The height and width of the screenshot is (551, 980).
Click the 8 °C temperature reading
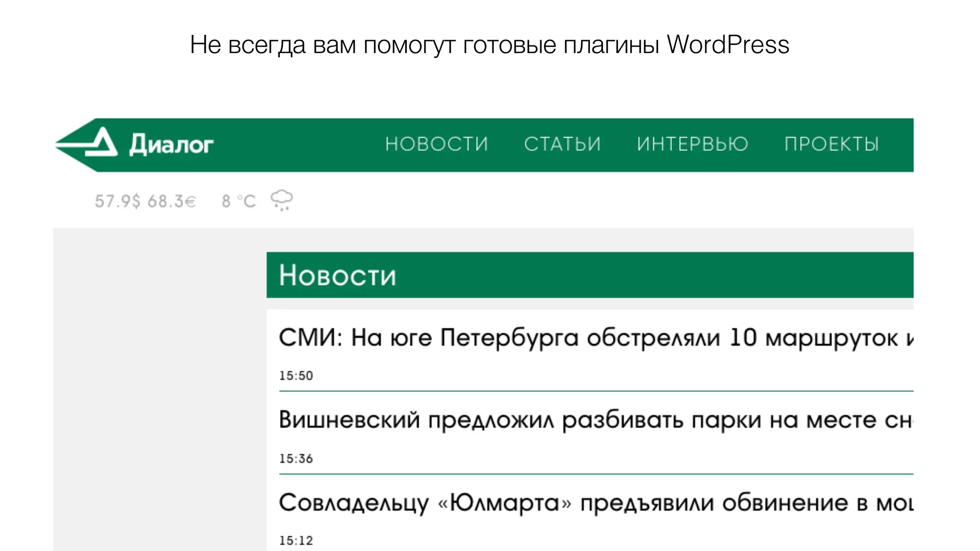pyautogui.click(x=239, y=201)
